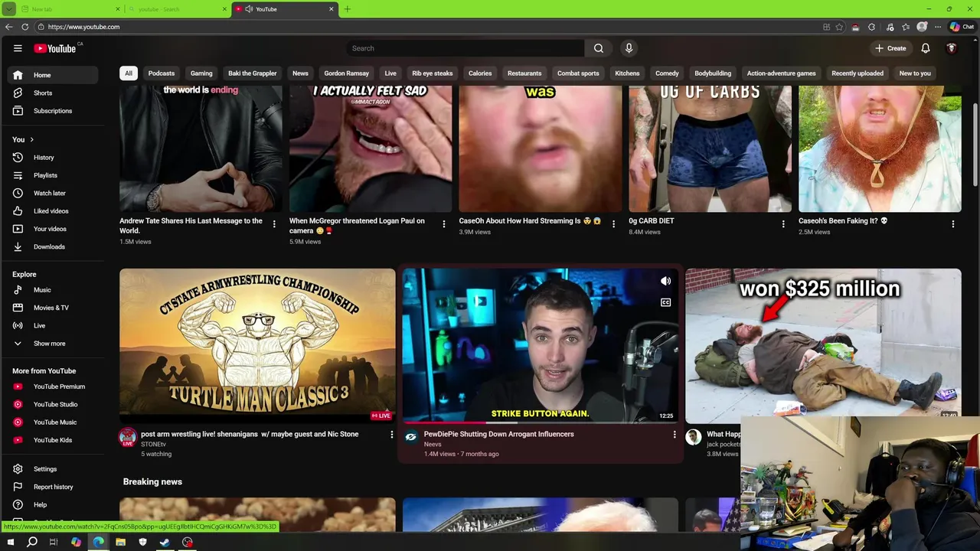Image resolution: width=980 pixels, height=551 pixels.
Task: Open YouTube Music link
Action: pos(53,422)
